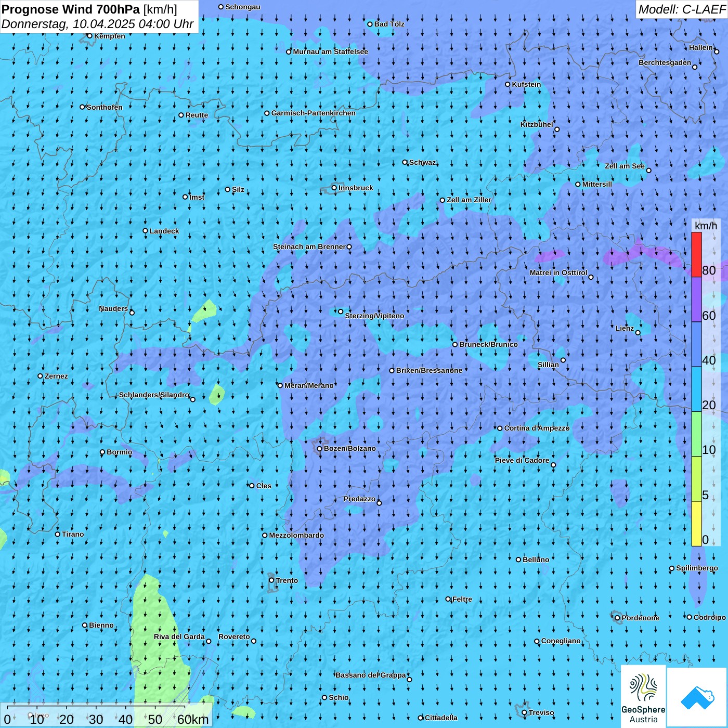
Task: Select the cyan 20–40 km/h legend color
Action: (x=696, y=389)
